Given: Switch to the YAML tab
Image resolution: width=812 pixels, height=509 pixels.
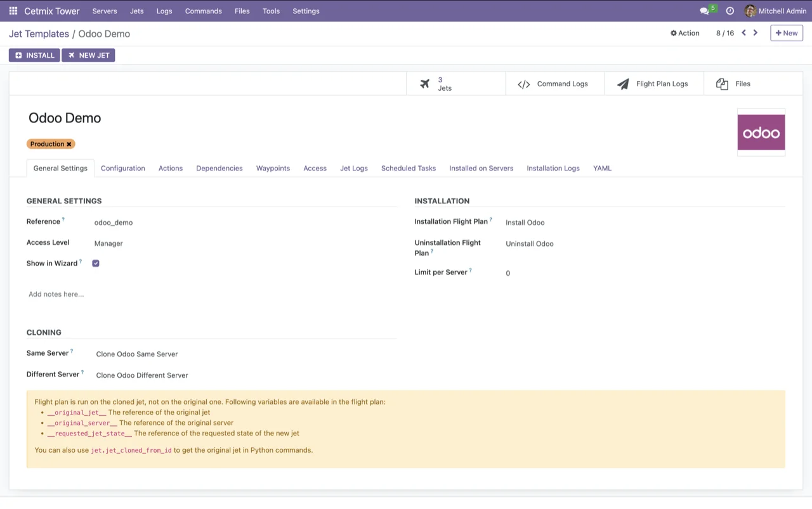Looking at the screenshot, I should 602,168.
